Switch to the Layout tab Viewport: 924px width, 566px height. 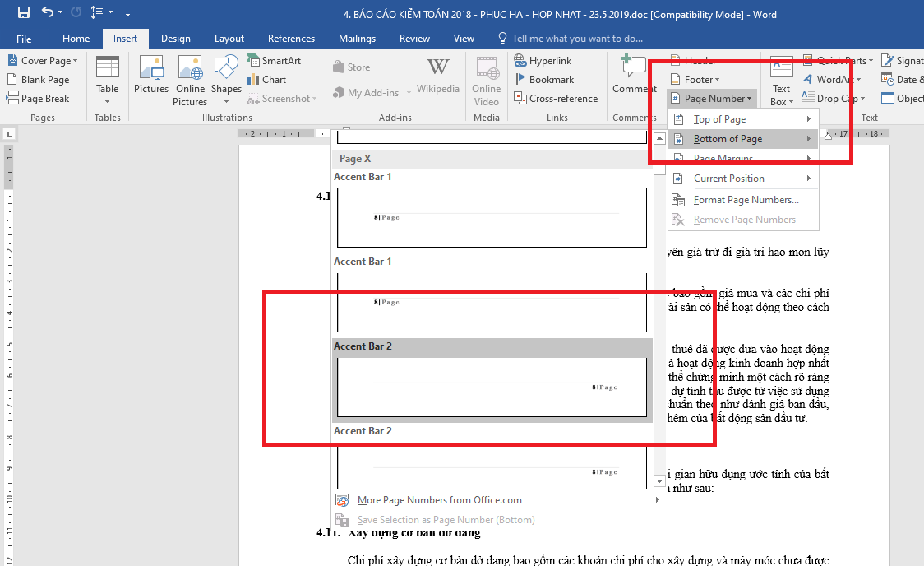[229, 39]
